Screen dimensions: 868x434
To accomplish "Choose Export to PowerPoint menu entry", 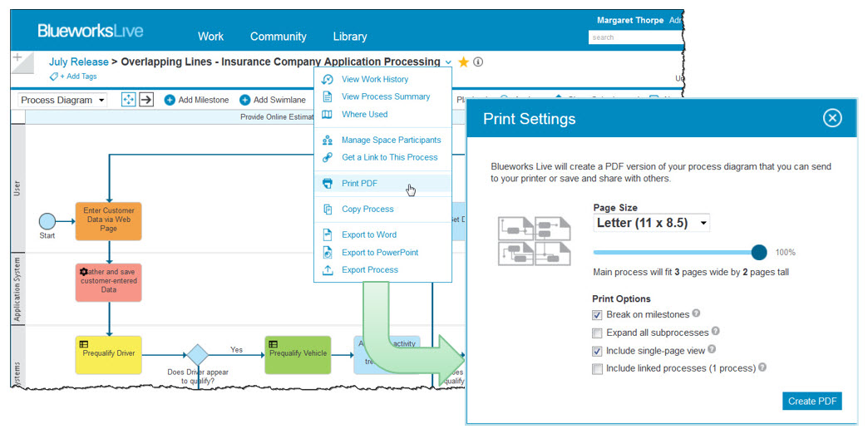I will click(x=380, y=253).
